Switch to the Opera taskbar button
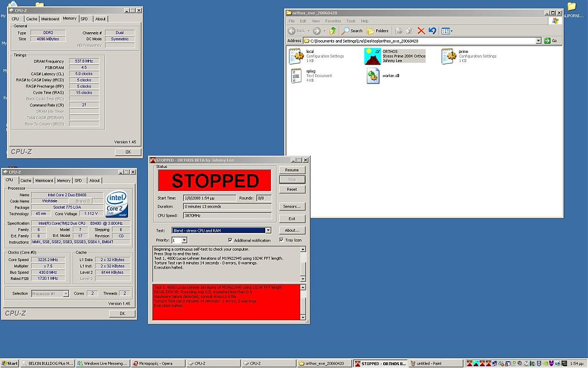 pyautogui.click(x=158, y=363)
